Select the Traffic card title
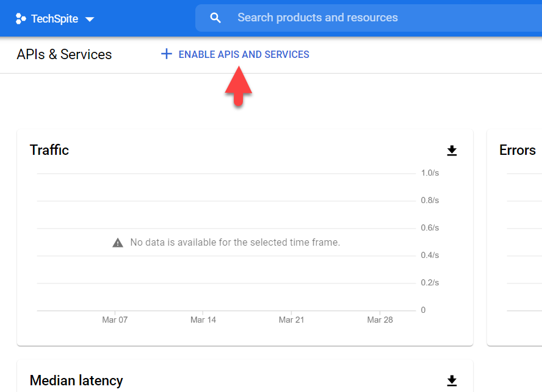Viewport: 542px width, 392px height. [x=49, y=150]
